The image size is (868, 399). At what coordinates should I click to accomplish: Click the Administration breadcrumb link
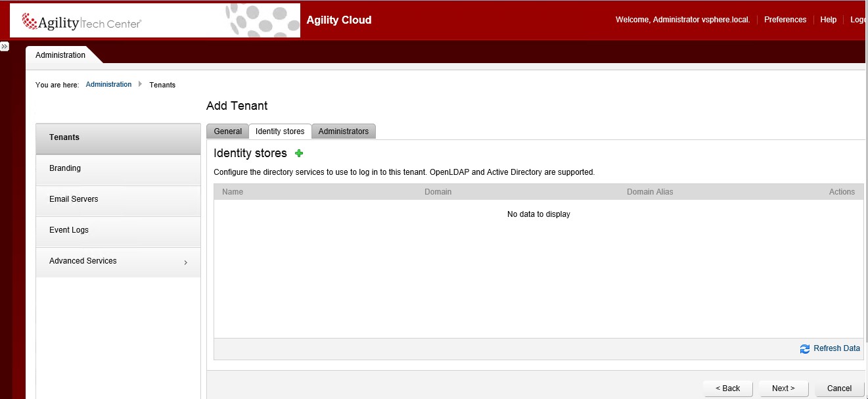108,84
